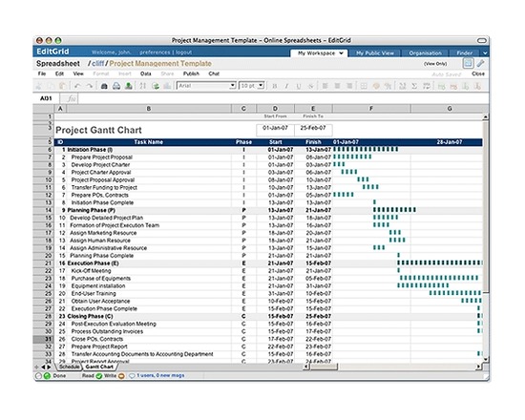The width and height of the screenshot is (525, 420).
Task: Toggle bold formatting with the B icon
Action: [x=275, y=86]
